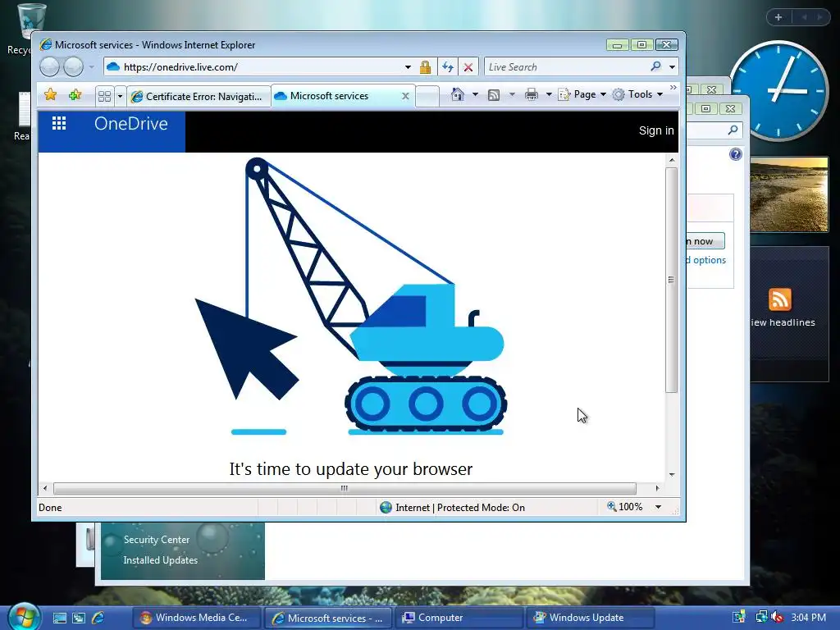The height and width of the screenshot is (630, 840).
Task: Click the vertical scrollbar up arrow
Action: tap(671, 160)
